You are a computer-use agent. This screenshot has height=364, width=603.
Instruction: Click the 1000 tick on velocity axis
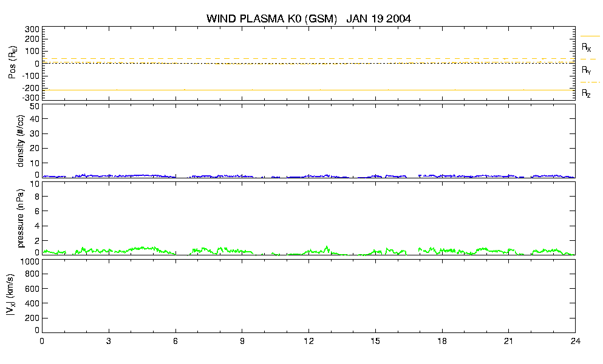30,261
